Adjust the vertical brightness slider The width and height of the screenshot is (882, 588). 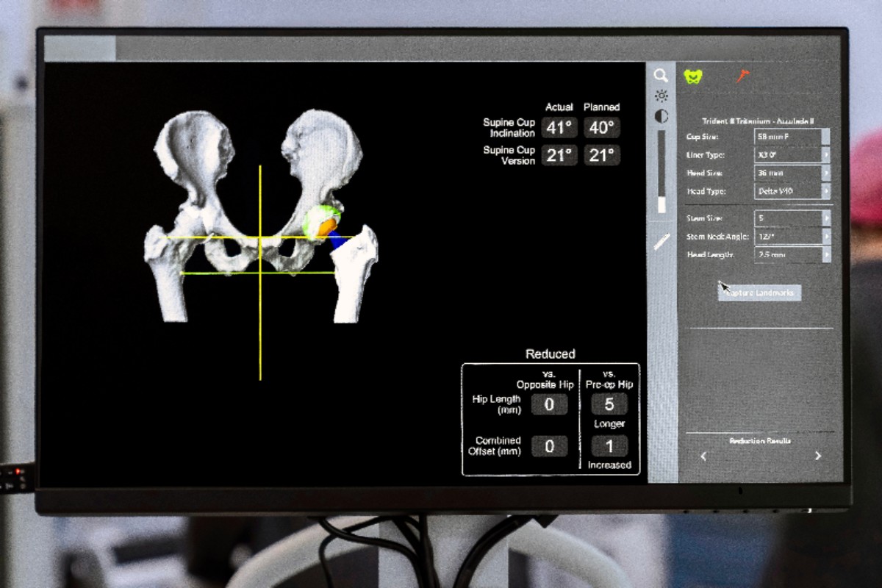[661, 172]
